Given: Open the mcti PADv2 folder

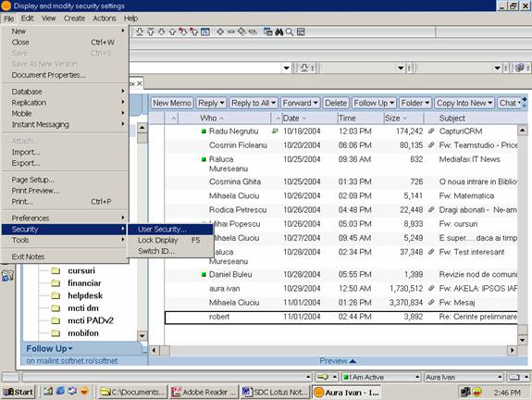Looking at the screenshot, I should tap(91, 320).
